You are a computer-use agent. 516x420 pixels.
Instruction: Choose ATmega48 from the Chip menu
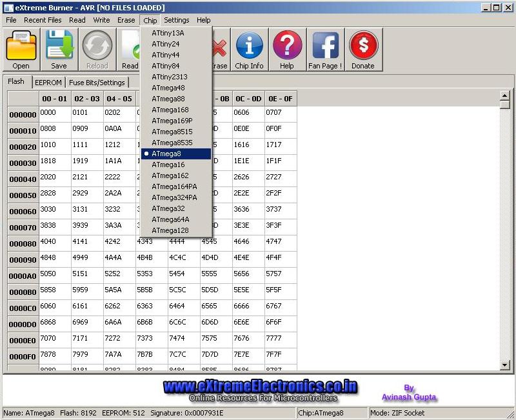pos(176,88)
